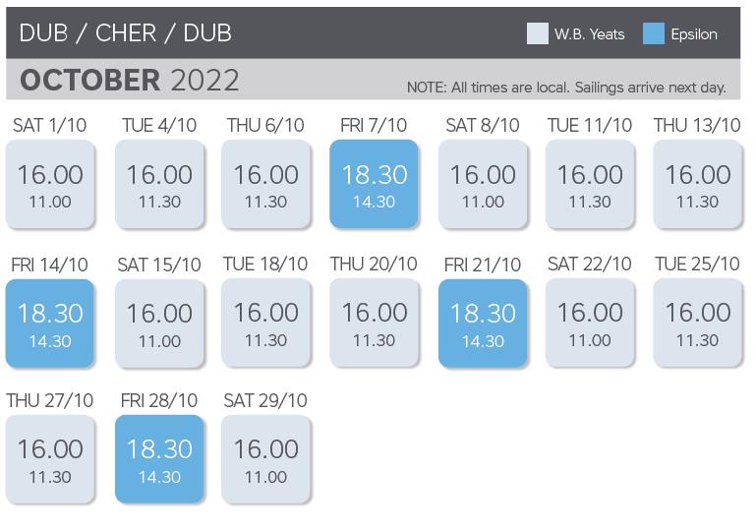Click the Epsilon legend blue swatch
This screenshot has width=756, height=532.
coord(654,33)
